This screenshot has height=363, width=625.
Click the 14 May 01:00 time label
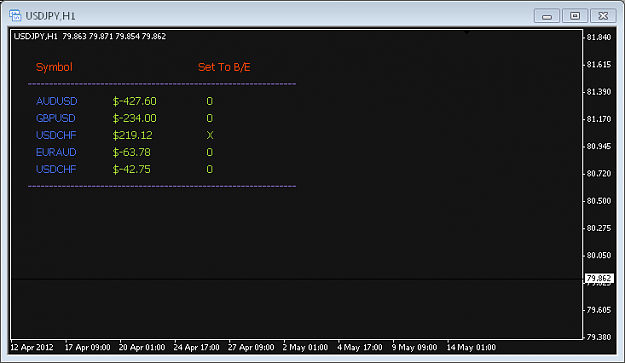[471, 347]
